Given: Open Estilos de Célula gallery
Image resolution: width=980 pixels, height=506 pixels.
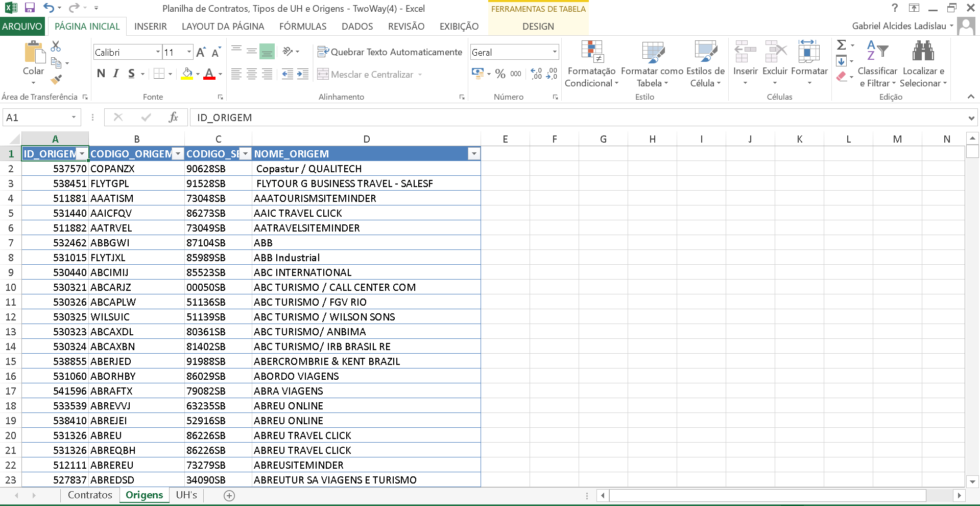Looking at the screenshot, I should [705, 64].
